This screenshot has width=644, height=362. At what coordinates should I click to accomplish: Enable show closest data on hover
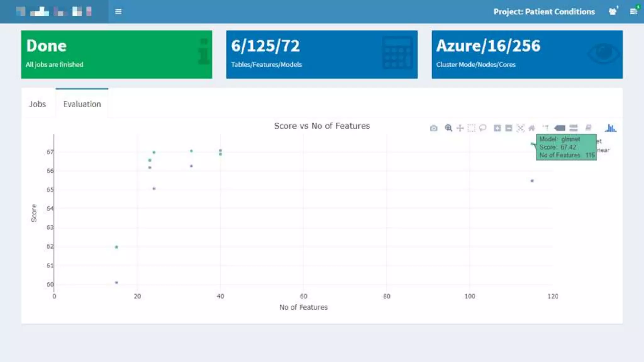pyautogui.click(x=560, y=128)
